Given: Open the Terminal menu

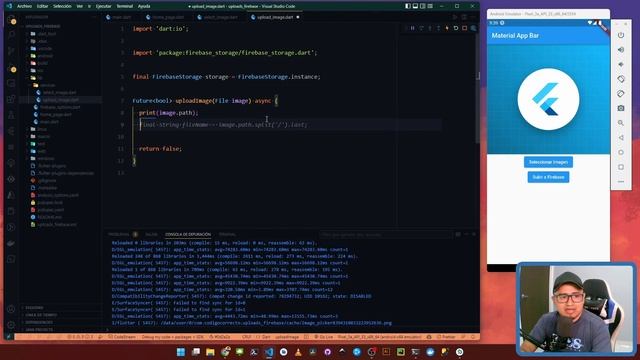Looking at the screenshot, I should pyautogui.click(x=124, y=6).
